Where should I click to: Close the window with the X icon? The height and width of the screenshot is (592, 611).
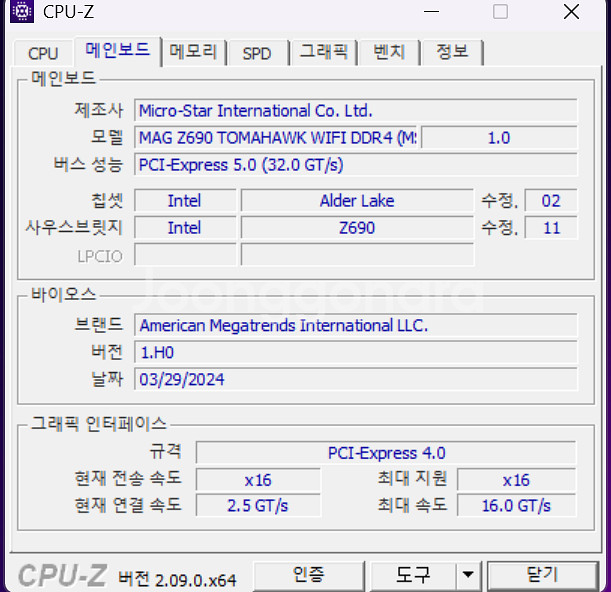570,13
